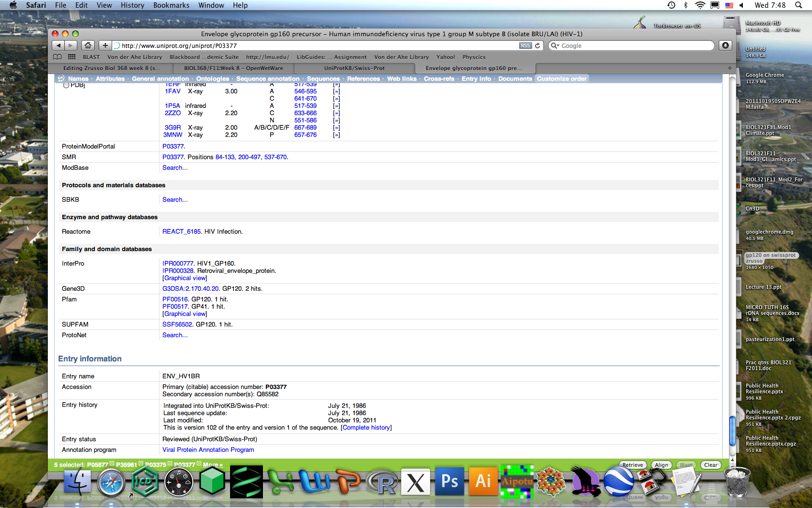Screen dimensions: 812x508
Task: Reload the page with the refresh icon
Action: (537, 45)
